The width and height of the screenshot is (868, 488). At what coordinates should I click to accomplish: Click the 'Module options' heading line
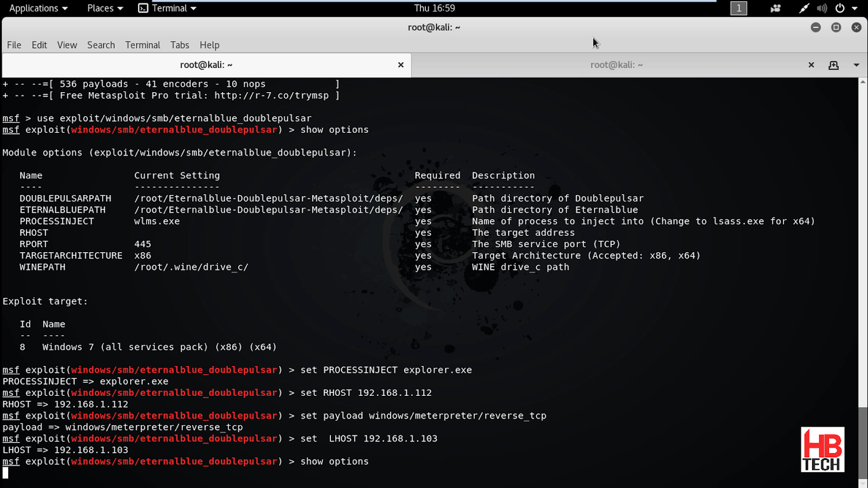coord(180,153)
